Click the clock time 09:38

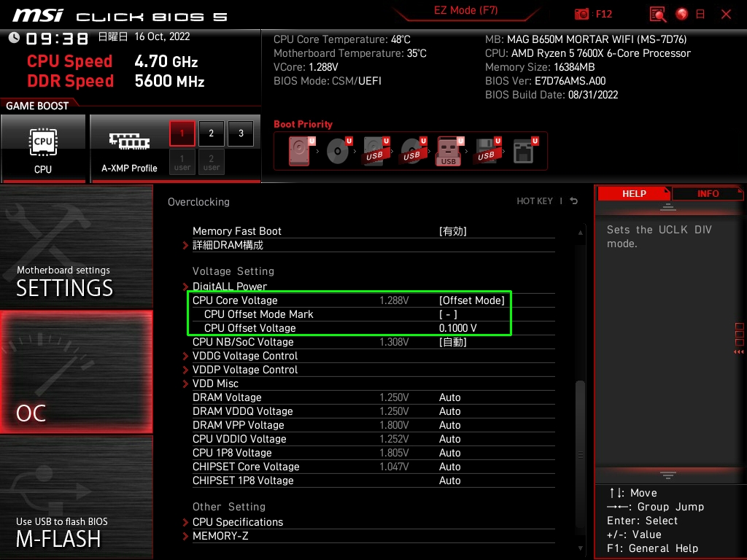(x=57, y=38)
